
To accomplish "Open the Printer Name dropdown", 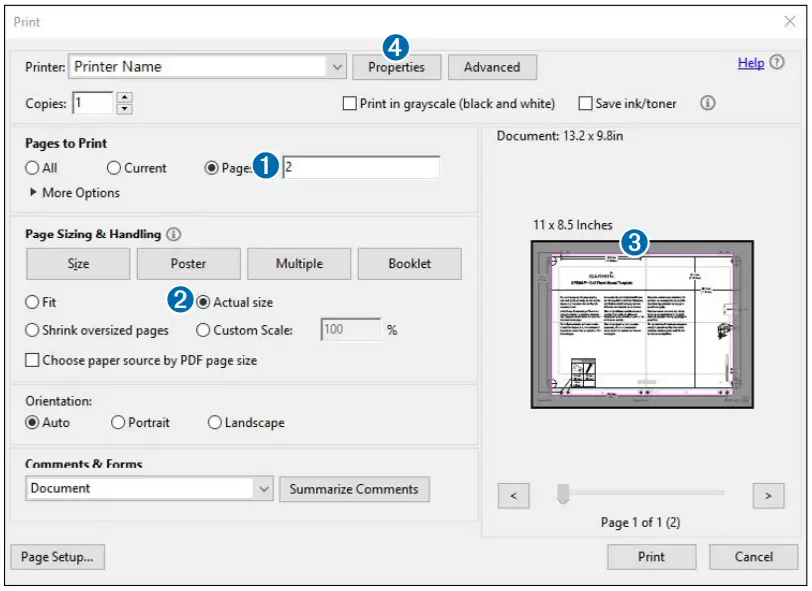I will point(337,67).
